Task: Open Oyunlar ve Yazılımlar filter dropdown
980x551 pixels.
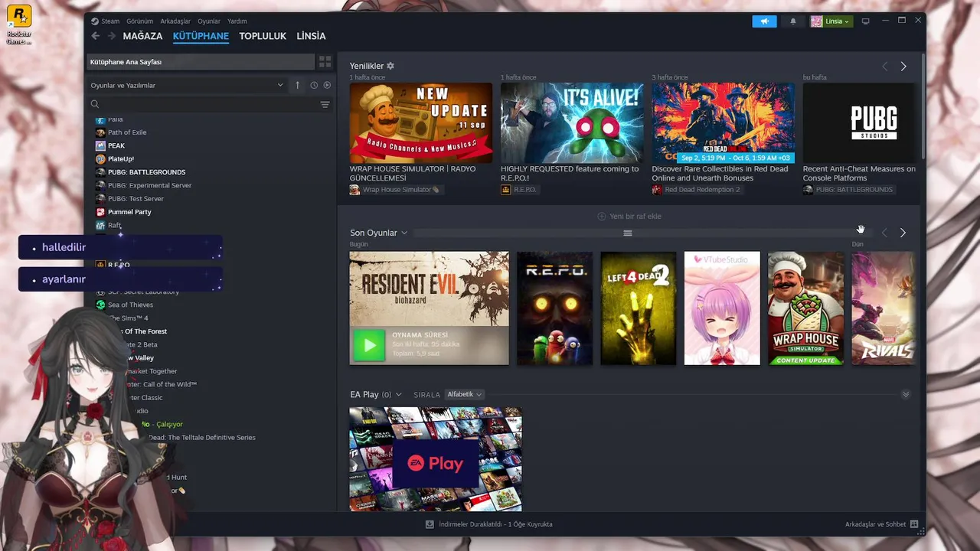Action: tap(187, 85)
